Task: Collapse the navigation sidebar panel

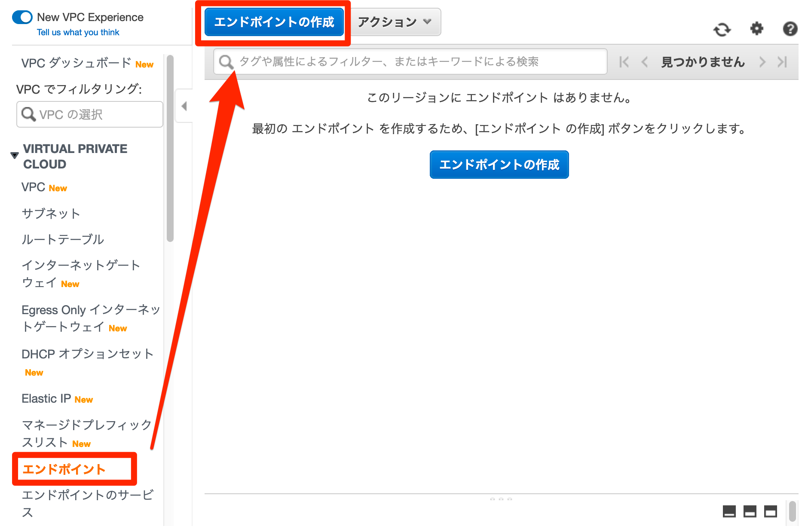Action: tap(184, 106)
